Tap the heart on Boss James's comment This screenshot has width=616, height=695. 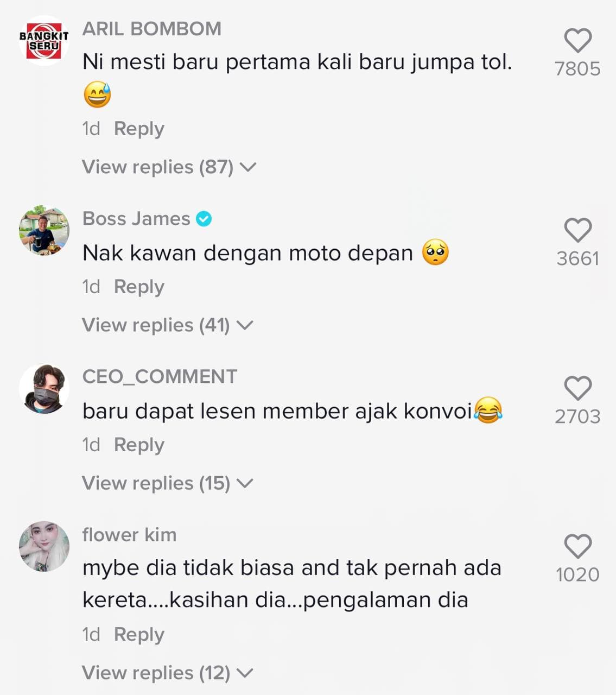[577, 230]
